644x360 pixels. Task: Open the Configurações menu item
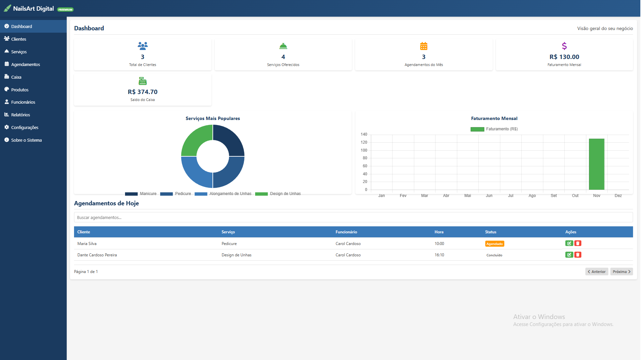pos(25,127)
